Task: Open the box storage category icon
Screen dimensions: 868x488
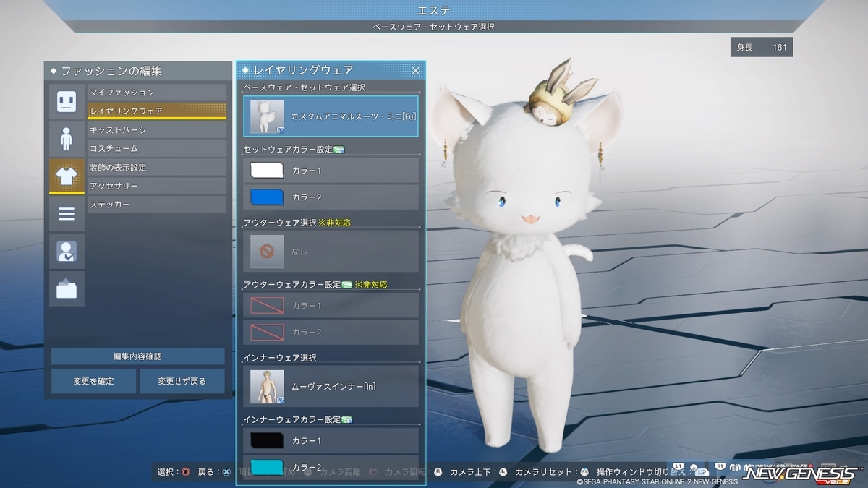Action: [67, 289]
